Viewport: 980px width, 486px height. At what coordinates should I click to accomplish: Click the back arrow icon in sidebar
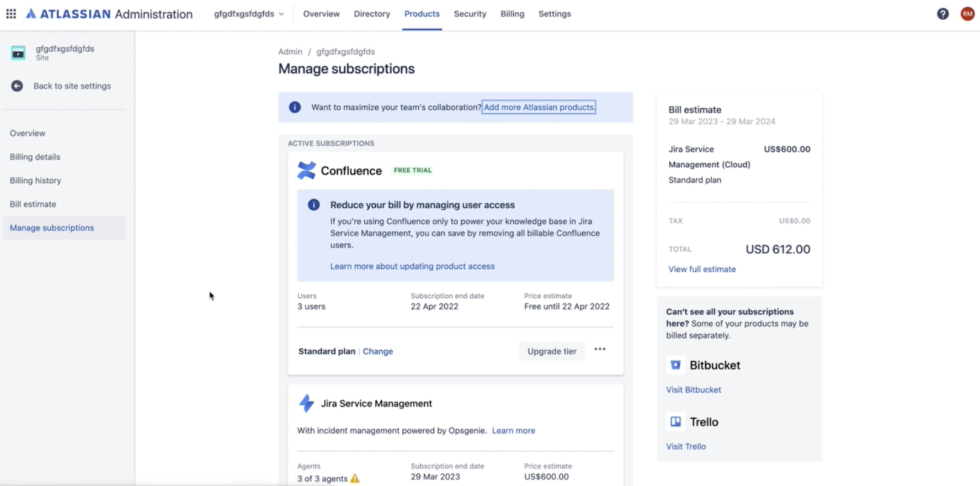point(17,86)
